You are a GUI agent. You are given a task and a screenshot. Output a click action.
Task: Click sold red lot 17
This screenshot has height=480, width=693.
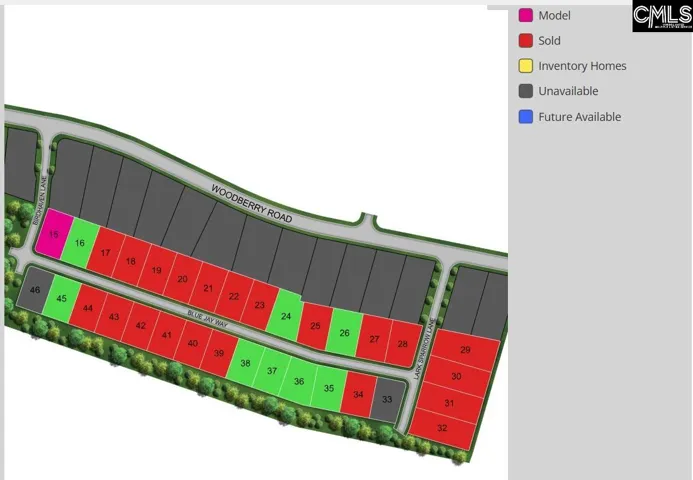105,253
